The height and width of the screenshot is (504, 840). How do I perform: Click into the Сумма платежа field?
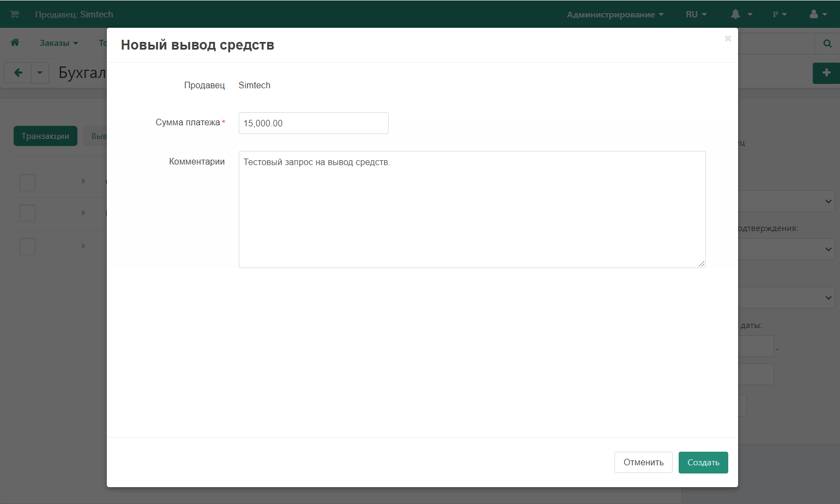click(x=313, y=123)
